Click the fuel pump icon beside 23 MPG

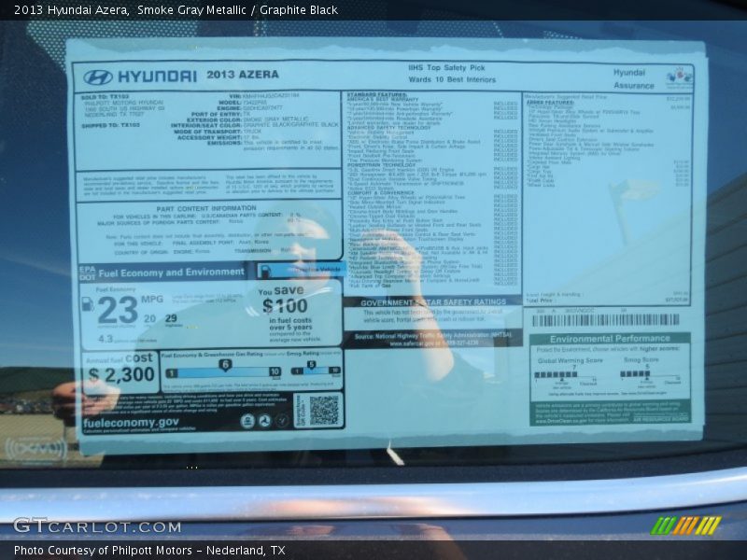click(x=88, y=304)
